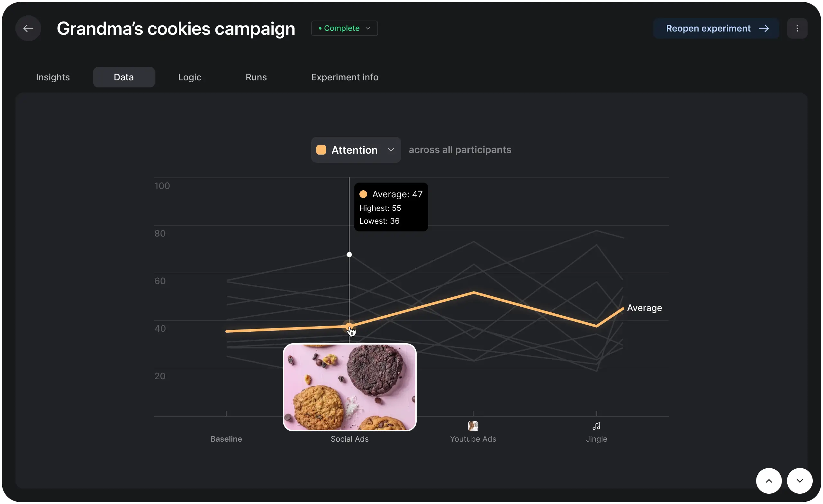
Task: Click the scroll up chevron button
Action: point(769,481)
